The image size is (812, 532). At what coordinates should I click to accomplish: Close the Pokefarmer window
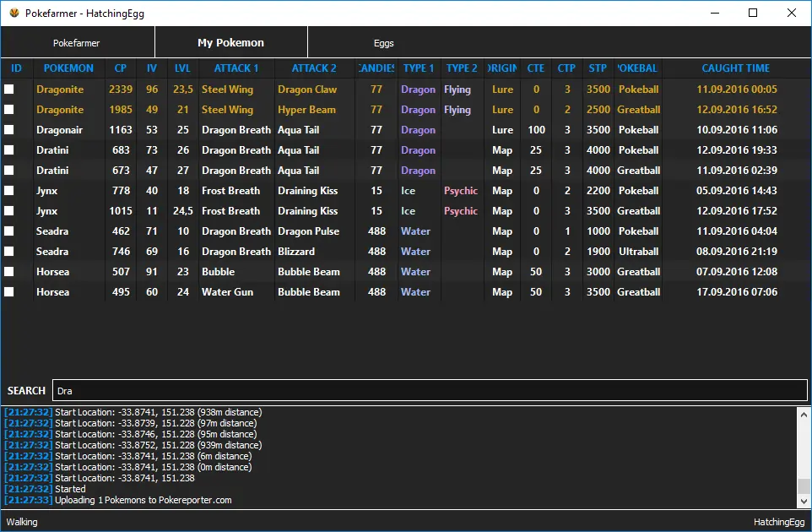pos(791,13)
